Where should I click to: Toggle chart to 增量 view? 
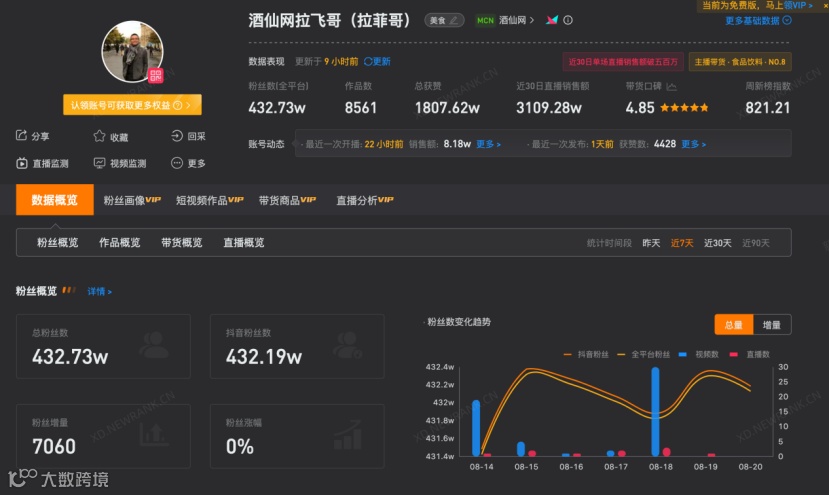pos(772,325)
